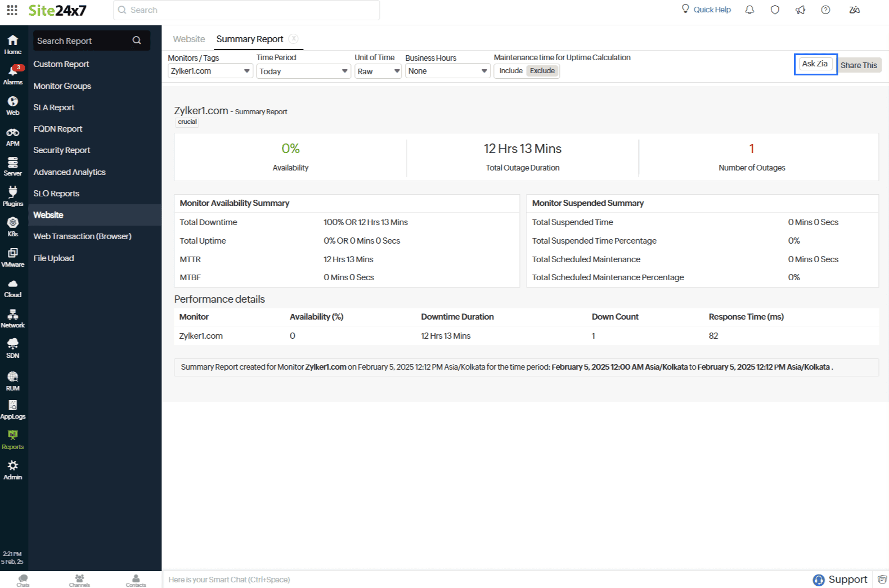Click the top Search input field
This screenshot has width=889, height=588.
pos(248,10)
